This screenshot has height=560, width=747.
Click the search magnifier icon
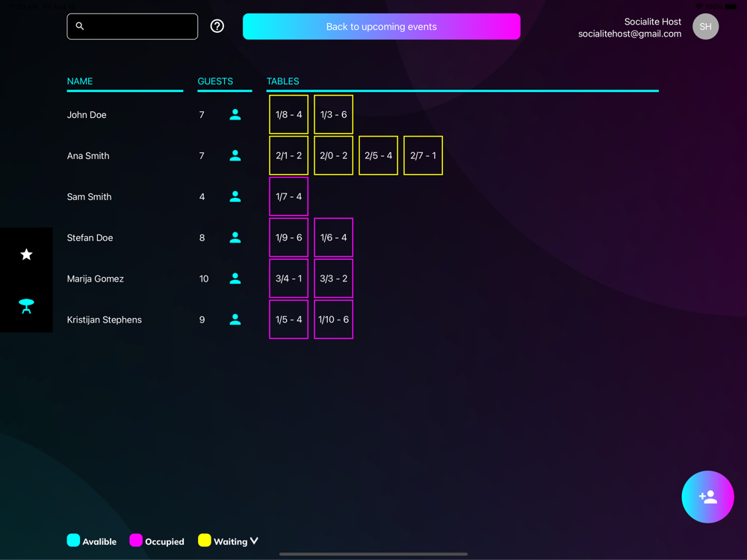coord(80,26)
